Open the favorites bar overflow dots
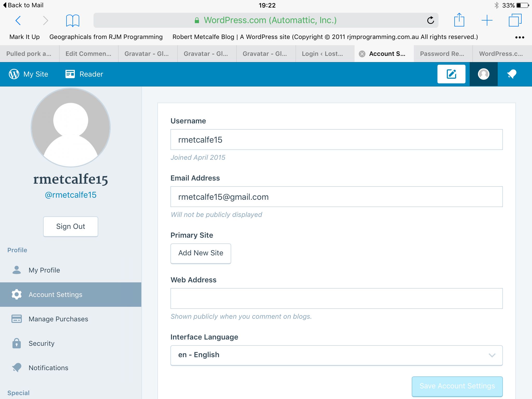532x399 pixels. click(520, 37)
